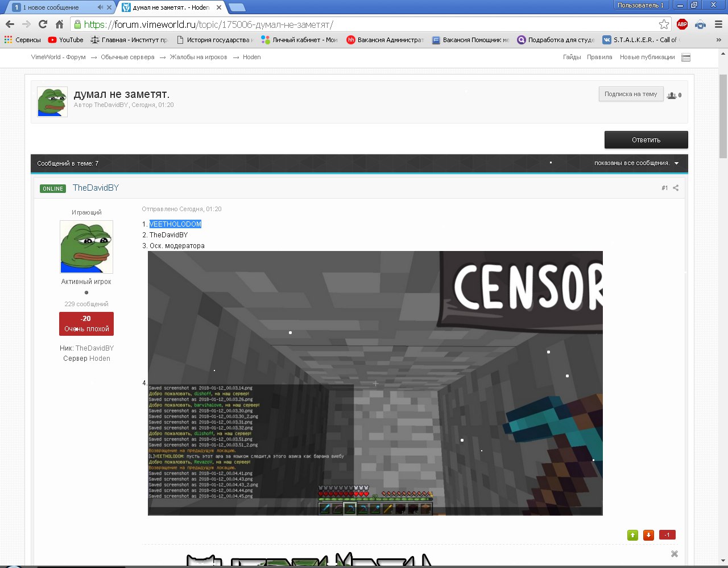Screen dimensions: 728x568
Task: Bookmark this page with the star icon
Action: 664,24
